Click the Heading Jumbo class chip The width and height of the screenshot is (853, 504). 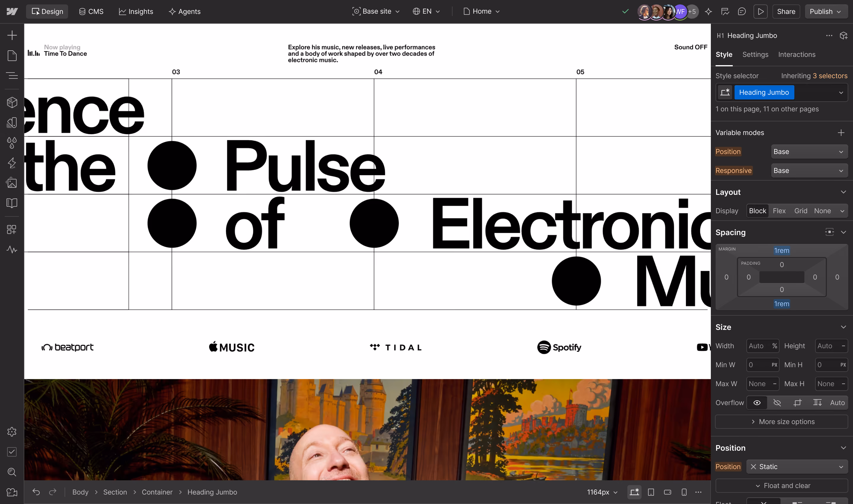pyautogui.click(x=764, y=93)
